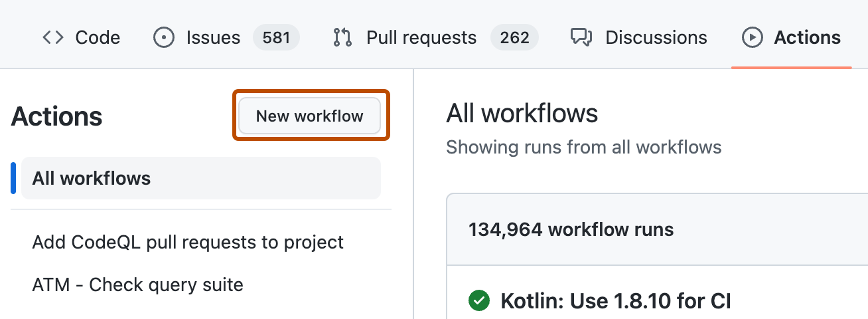The height and width of the screenshot is (319, 868).
Task: Switch to the Issues tab
Action: 213,37
